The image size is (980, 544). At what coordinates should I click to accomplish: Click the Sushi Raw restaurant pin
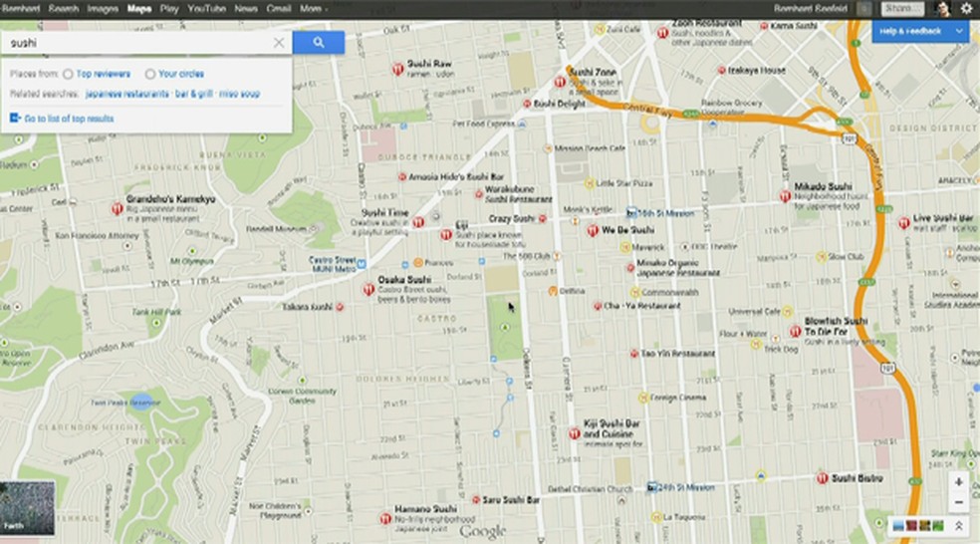pyautogui.click(x=397, y=69)
